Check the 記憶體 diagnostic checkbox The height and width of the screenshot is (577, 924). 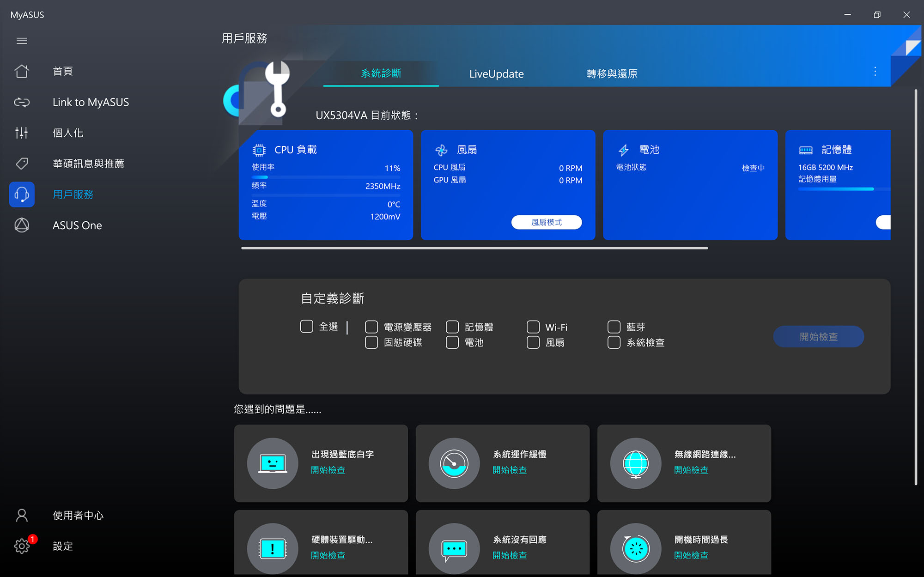point(452,327)
